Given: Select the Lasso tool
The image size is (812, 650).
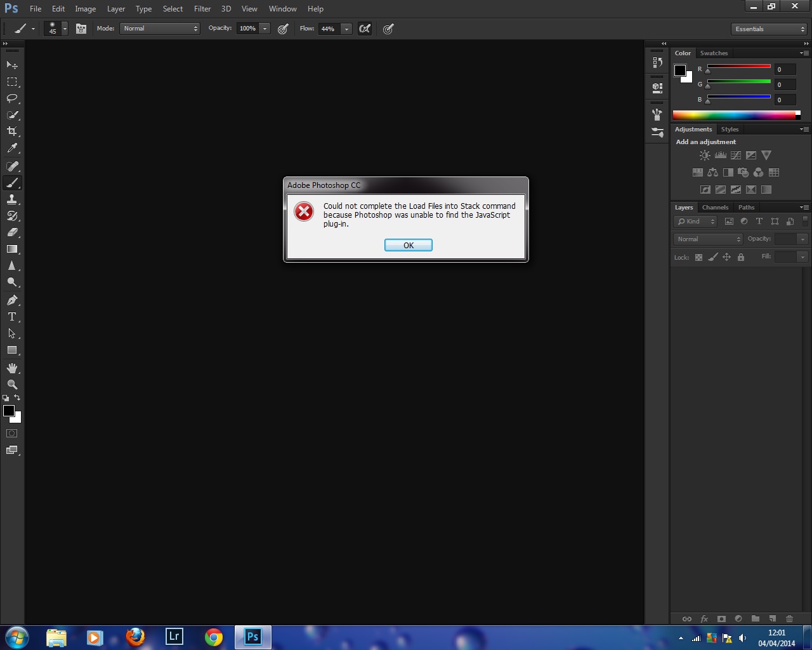Looking at the screenshot, I should pos(12,98).
